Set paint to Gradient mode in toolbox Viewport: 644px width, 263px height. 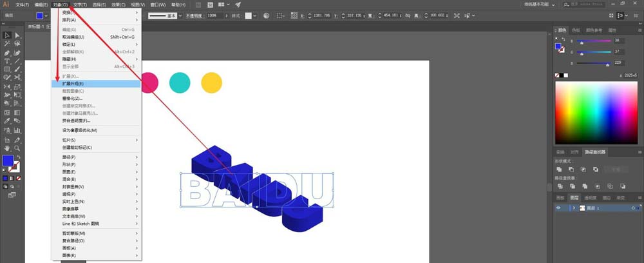[12, 179]
